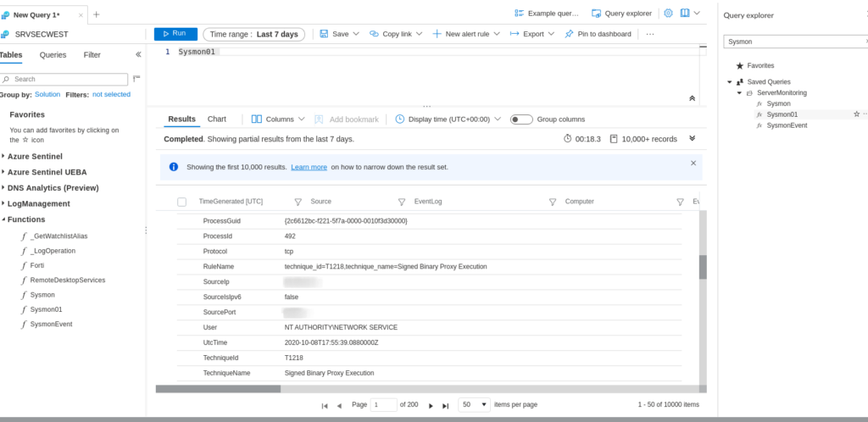Screen dimensions: 868x422
Task: Open the settings gear icon
Action: (x=668, y=14)
